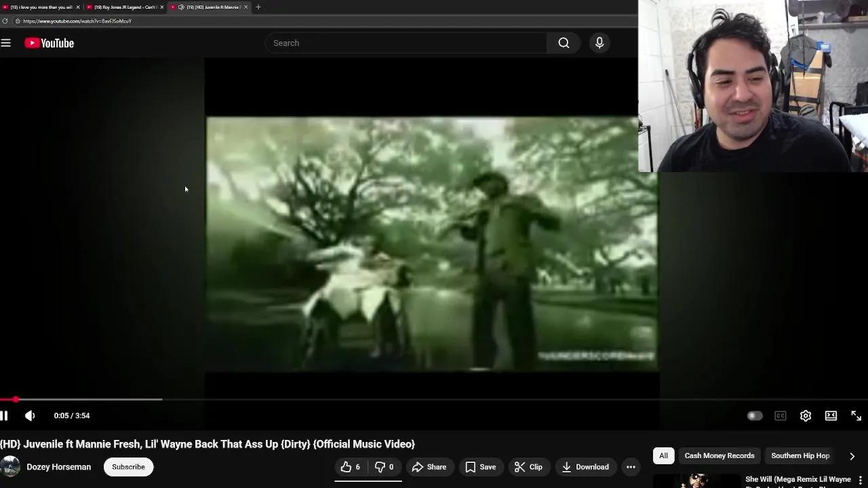Share the video
The width and height of the screenshot is (868, 488).
pos(429,467)
